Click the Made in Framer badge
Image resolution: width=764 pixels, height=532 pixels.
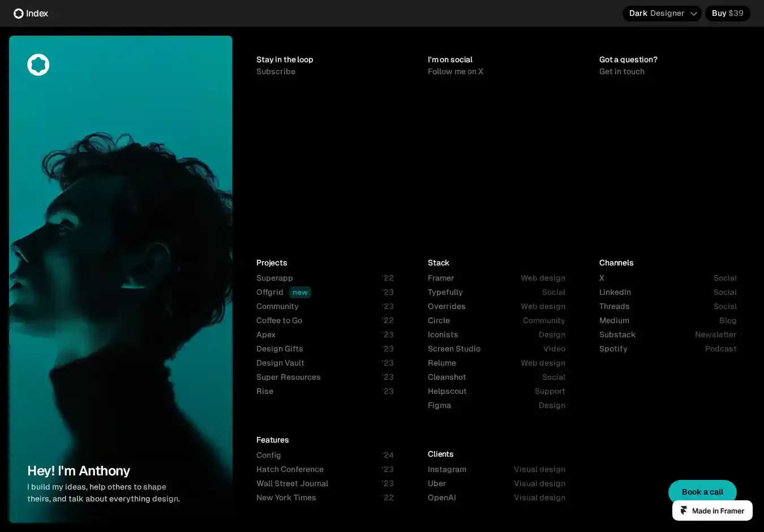coord(713,510)
